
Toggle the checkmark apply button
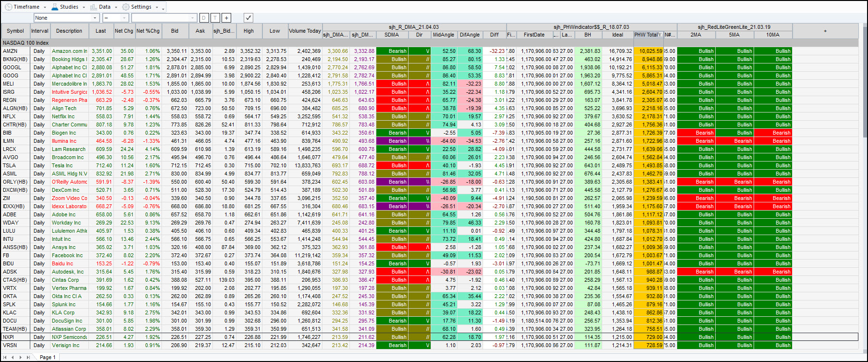(248, 18)
